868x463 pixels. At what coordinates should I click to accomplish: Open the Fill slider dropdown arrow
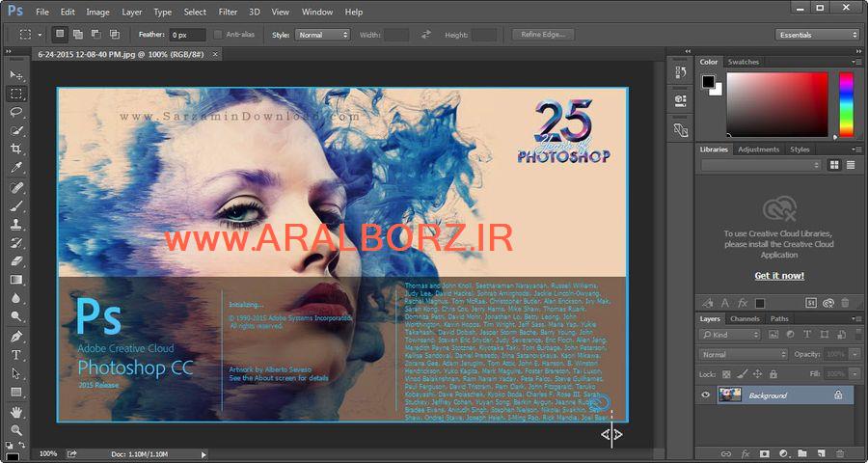(855, 374)
